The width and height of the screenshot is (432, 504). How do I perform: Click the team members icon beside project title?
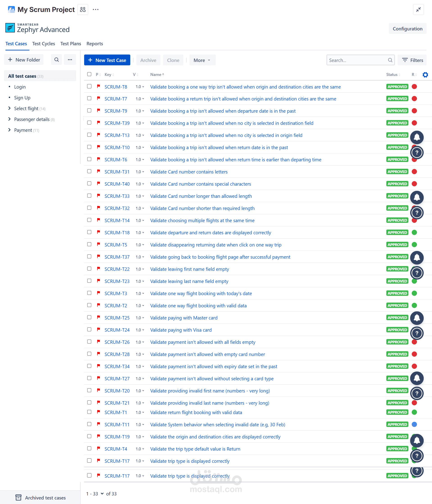[x=83, y=9]
